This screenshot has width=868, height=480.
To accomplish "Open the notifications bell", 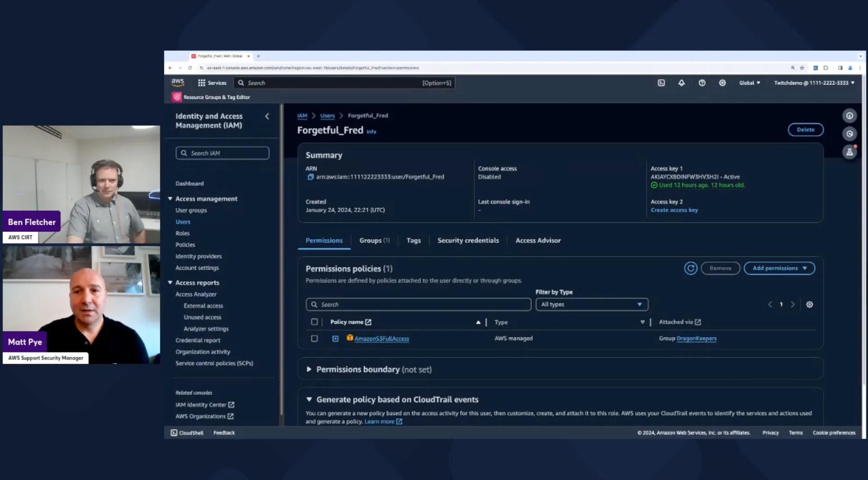I will pos(682,83).
